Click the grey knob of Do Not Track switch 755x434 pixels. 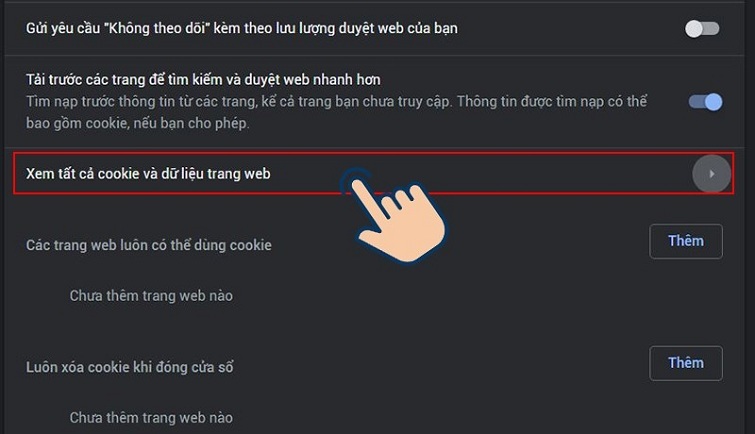694,29
